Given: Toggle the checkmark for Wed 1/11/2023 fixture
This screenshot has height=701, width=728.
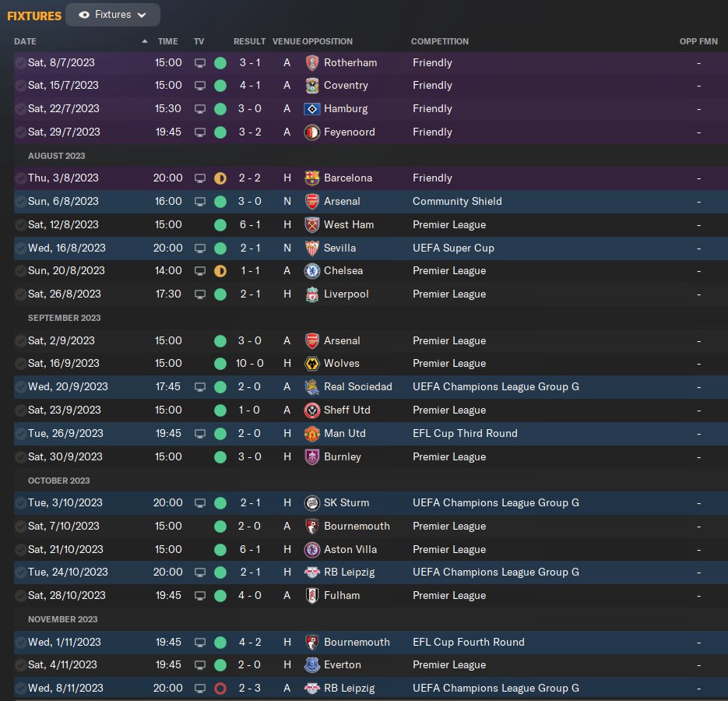Looking at the screenshot, I should [20, 642].
